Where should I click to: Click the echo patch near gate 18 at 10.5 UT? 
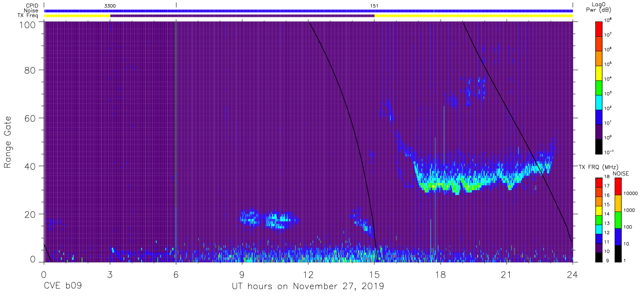click(280, 220)
